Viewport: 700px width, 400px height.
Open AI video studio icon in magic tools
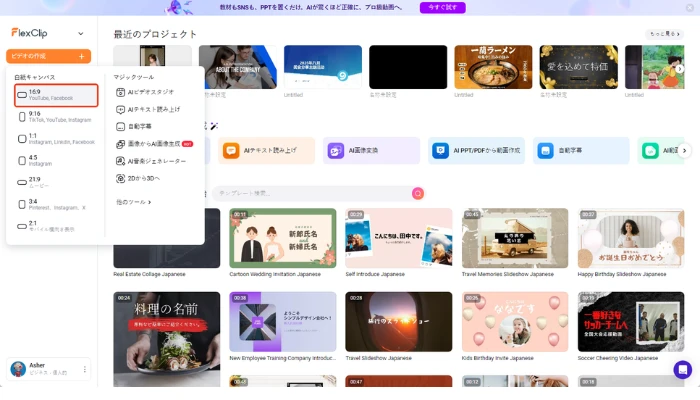(120, 92)
